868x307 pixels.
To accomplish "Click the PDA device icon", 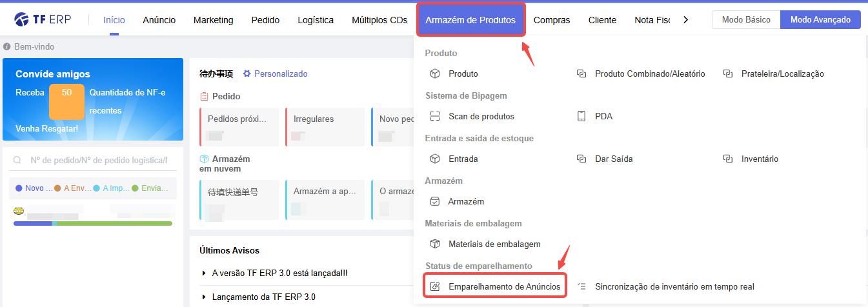I will point(581,116).
